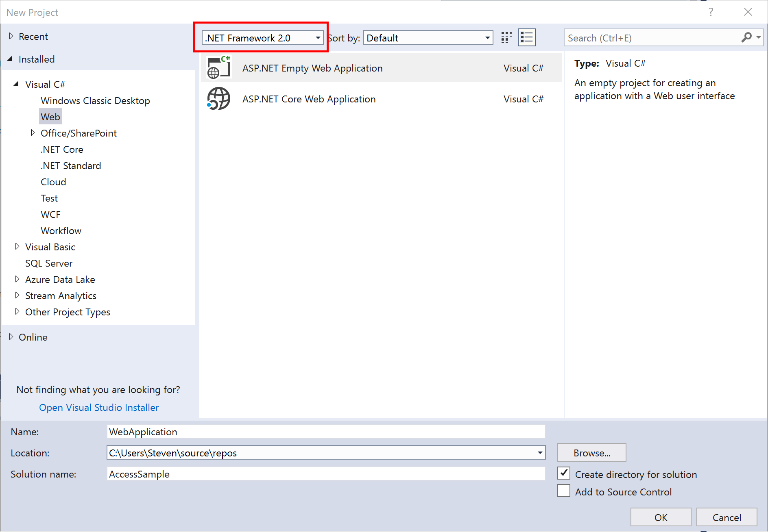768x532 pixels.
Task: Expand the Online node
Action: tap(11, 337)
